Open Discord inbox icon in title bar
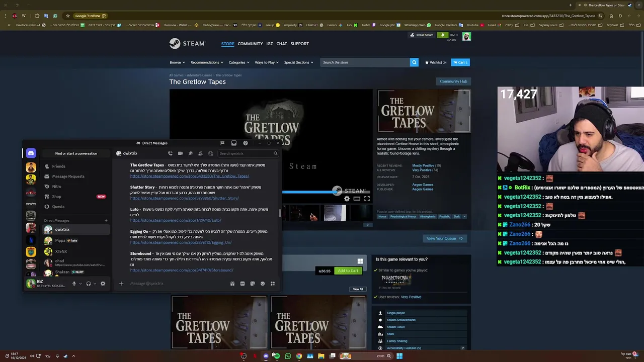 coord(234,143)
